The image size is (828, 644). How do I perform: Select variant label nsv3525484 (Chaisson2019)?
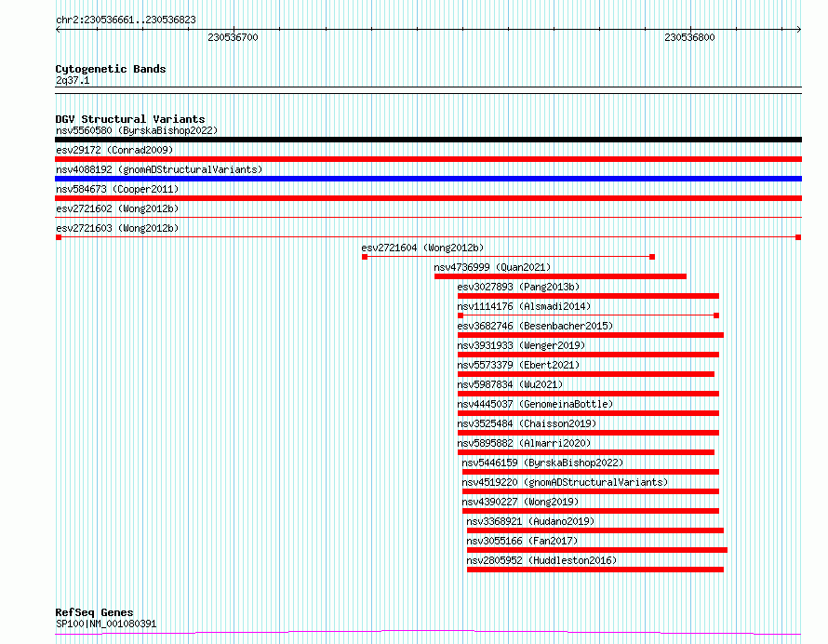click(x=527, y=423)
